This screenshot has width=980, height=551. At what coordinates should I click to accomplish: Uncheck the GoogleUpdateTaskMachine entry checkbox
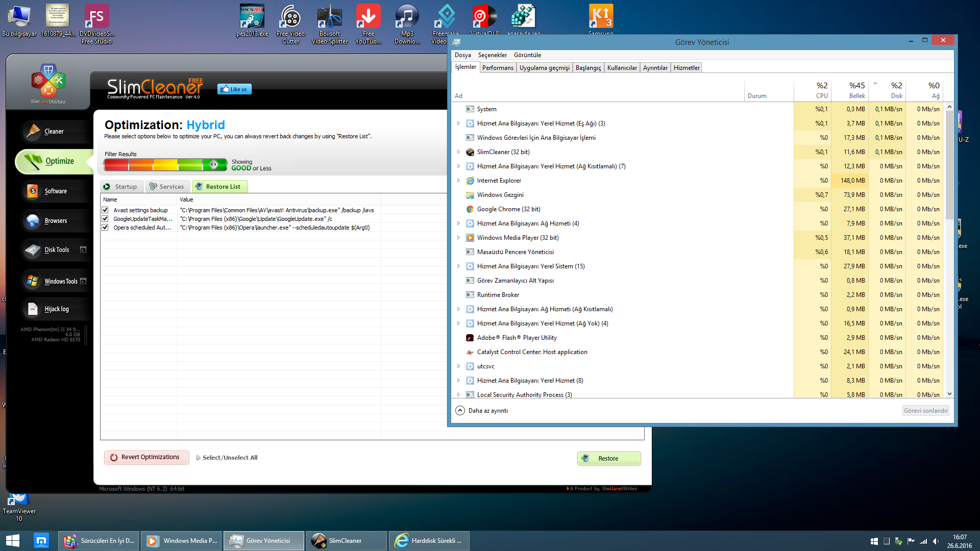105,219
